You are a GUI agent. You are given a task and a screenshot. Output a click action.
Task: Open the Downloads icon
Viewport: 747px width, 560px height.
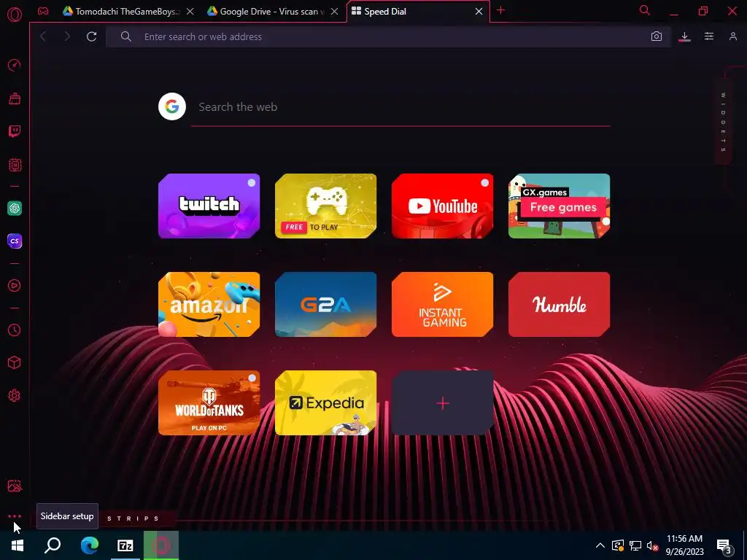tap(684, 36)
